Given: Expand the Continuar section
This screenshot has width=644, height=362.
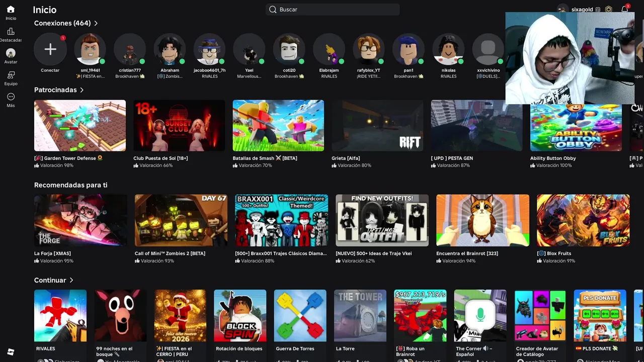Looking at the screenshot, I should pos(54,280).
